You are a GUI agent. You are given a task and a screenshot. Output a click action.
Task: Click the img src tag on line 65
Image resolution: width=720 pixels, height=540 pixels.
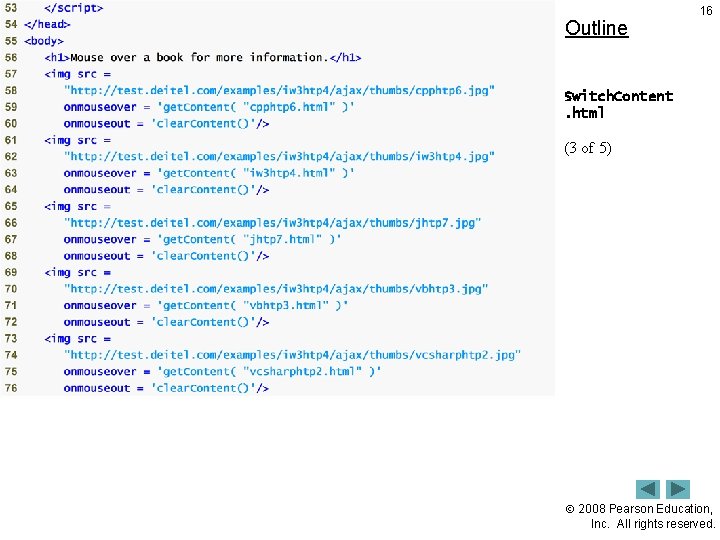(78, 206)
